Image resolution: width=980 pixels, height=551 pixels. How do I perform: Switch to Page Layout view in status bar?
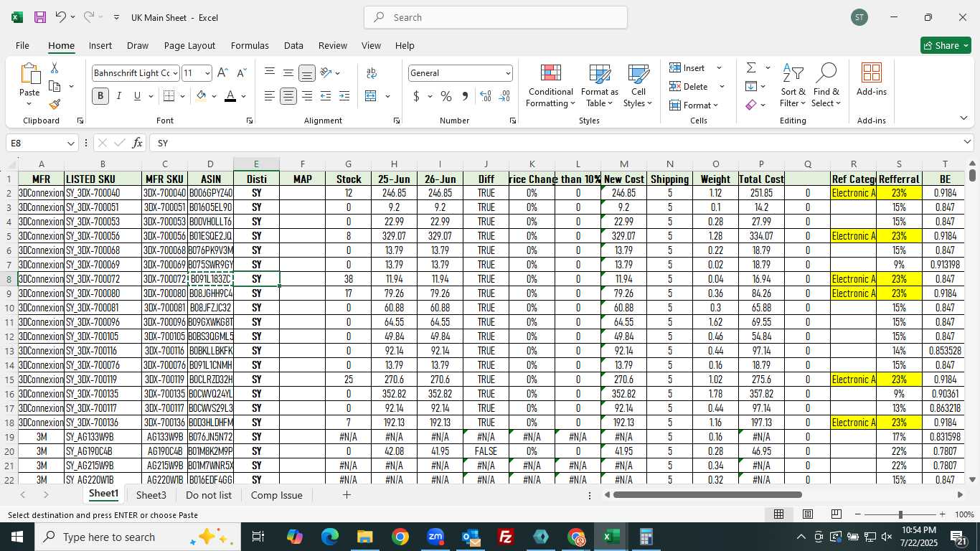click(x=808, y=514)
